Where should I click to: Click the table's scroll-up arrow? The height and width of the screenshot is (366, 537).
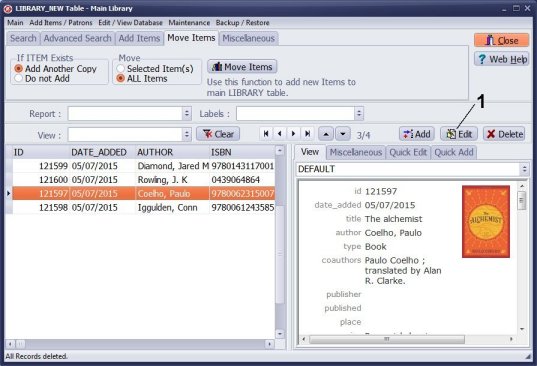(280, 150)
